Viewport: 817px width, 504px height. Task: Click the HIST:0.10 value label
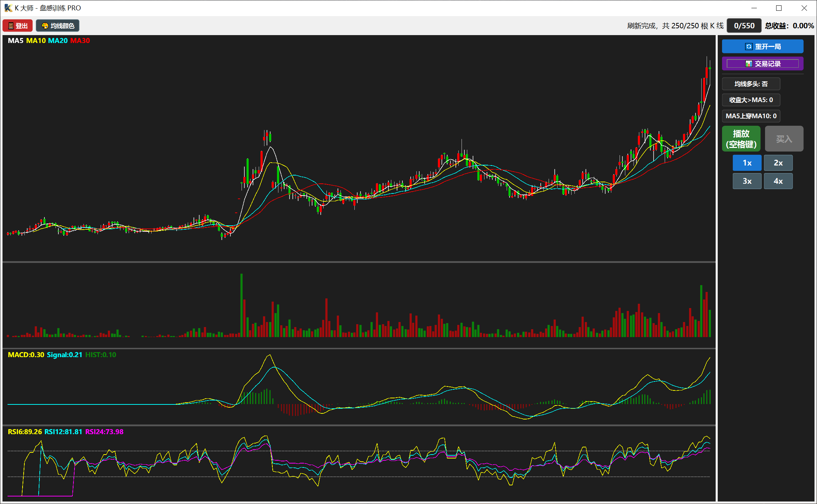coord(101,355)
